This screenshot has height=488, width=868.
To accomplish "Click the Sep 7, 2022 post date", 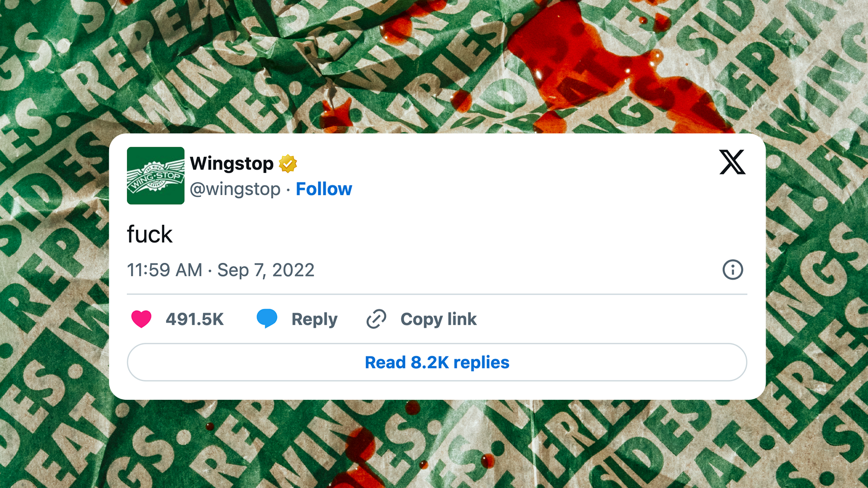I will [x=266, y=270].
